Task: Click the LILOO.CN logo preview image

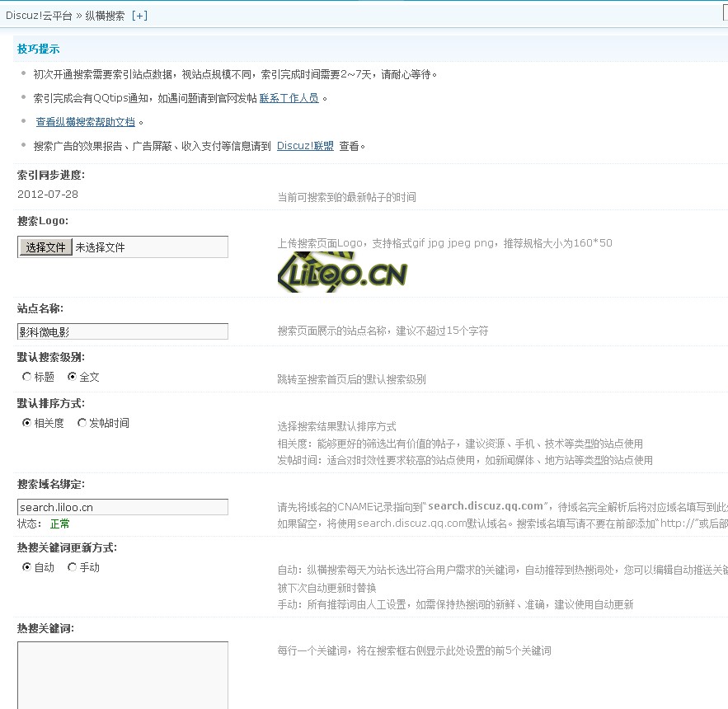Action: [x=342, y=273]
